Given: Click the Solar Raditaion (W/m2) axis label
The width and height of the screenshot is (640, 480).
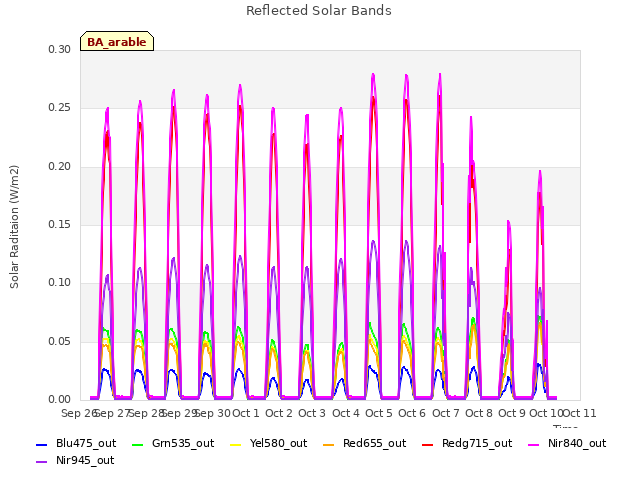Looking at the screenshot, I should click(x=14, y=227).
